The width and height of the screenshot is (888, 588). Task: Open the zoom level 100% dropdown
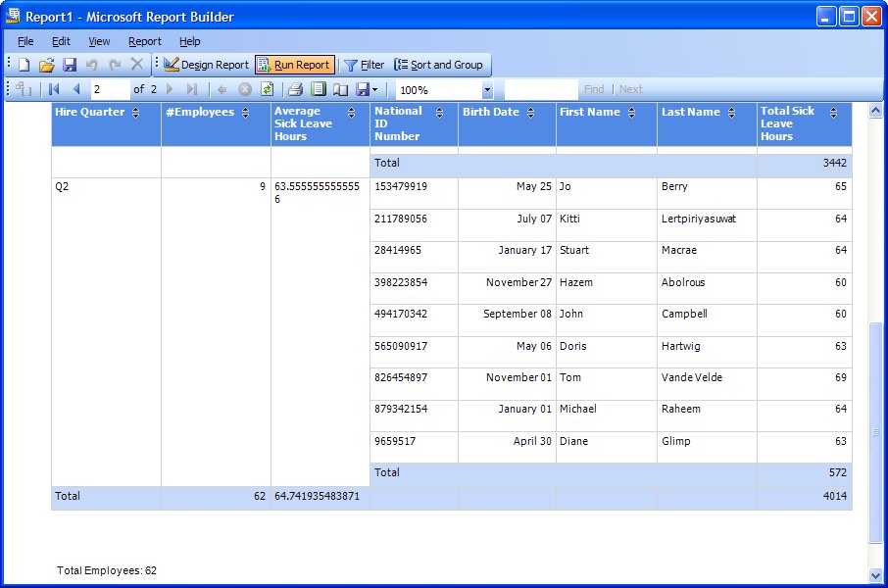(x=487, y=90)
